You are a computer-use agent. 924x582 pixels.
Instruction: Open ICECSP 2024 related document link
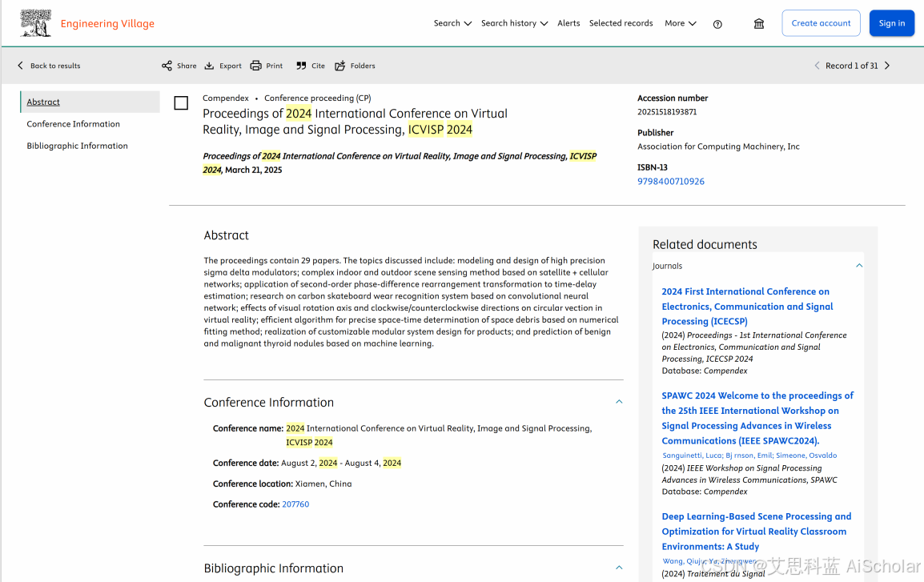[747, 307]
